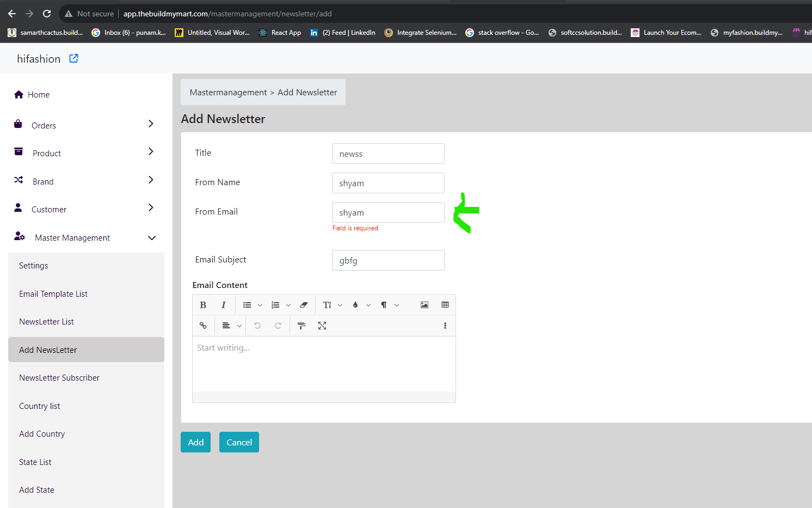Click the Add button to submit

[x=195, y=442]
